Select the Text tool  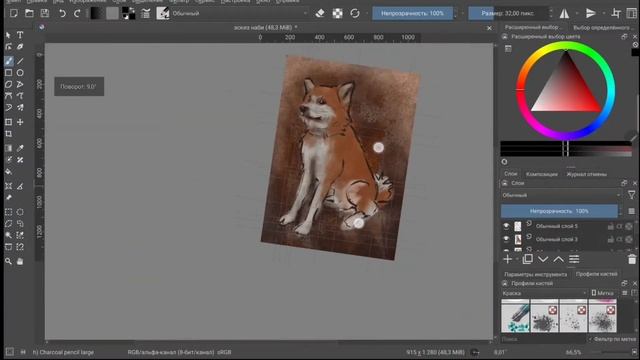[x=20, y=35]
